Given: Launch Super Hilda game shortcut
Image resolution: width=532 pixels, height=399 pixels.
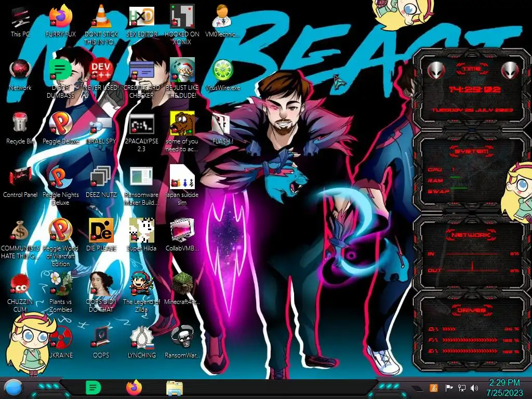Looking at the screenshot, I should 141,235.
